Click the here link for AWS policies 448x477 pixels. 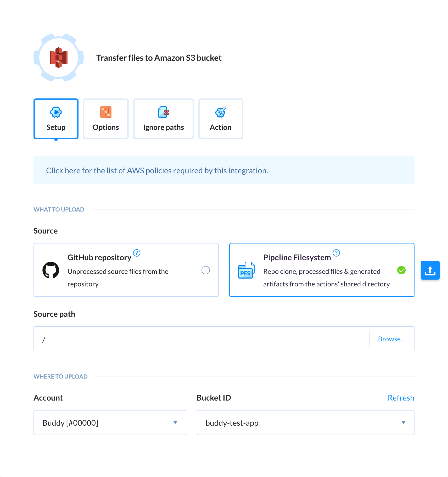pos(72,170)
